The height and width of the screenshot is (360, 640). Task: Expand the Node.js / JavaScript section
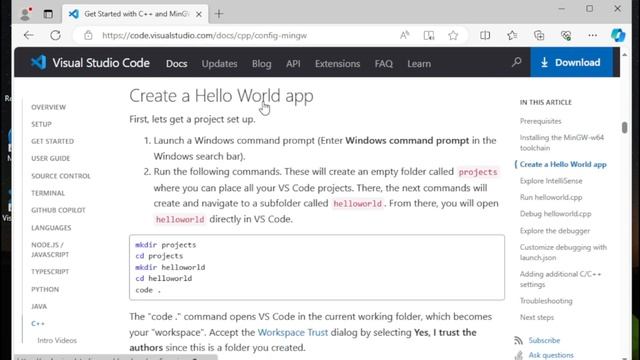(50, 250)
